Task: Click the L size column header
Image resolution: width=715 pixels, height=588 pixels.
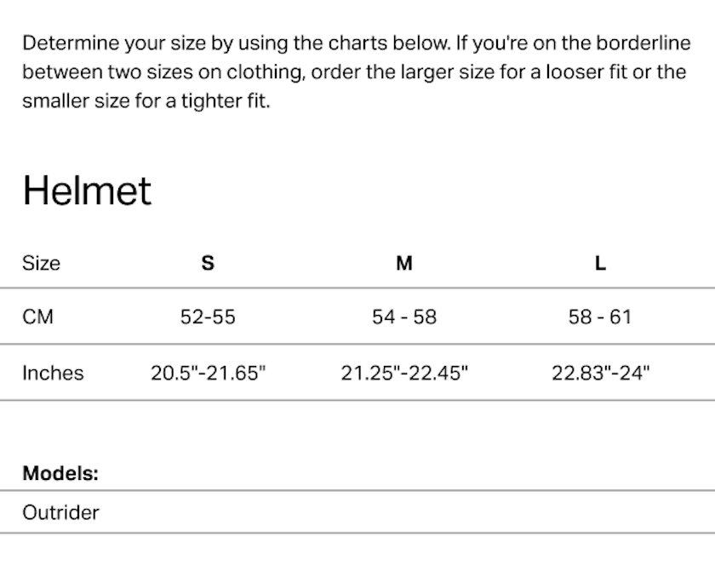Action: (x=600, y=263)
